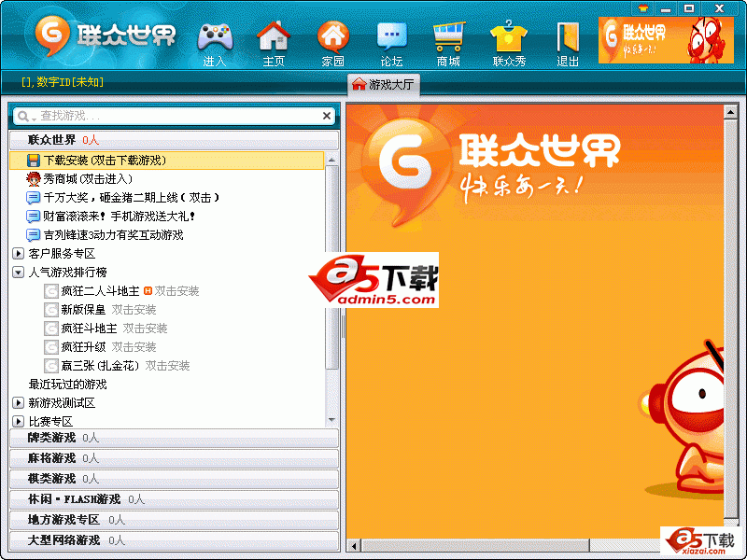Open the 休闲·FLASH游戏 category bar
This screenshot has width=747, height=560.
coord(174,499)
